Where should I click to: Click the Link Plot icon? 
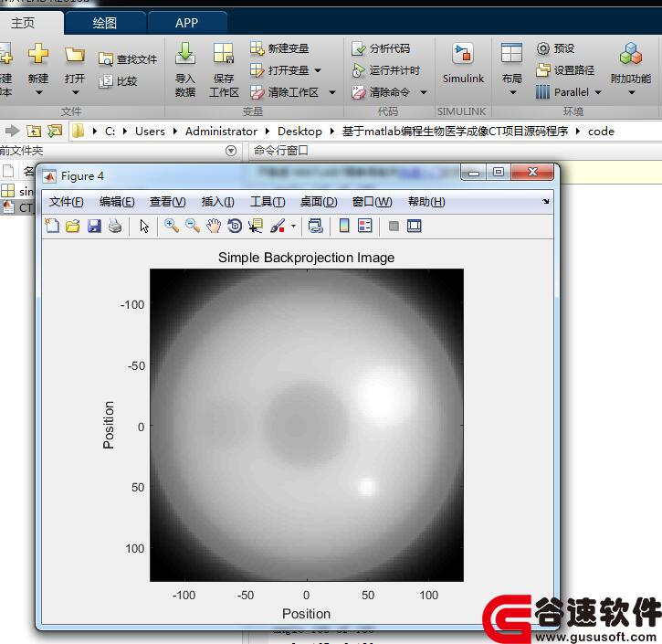click(x=315, y=226)
